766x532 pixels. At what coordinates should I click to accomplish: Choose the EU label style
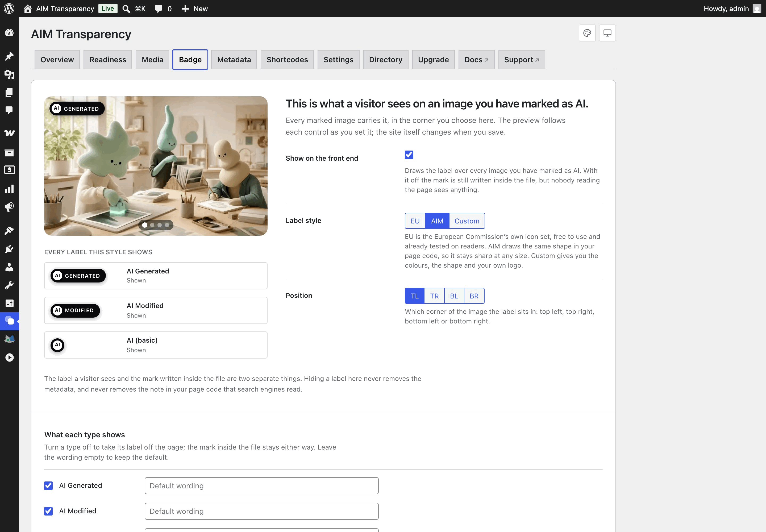point(415,221)
